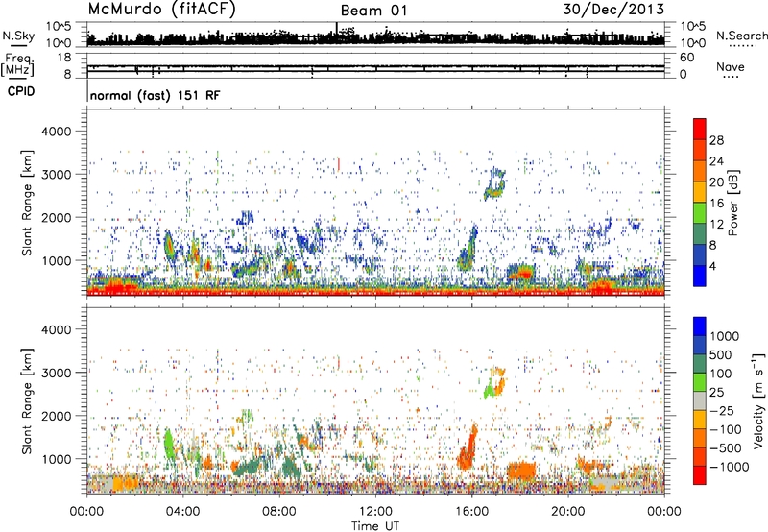This screenshot has height=532, width=768.
Task: Click the 'Velocity [m s-1]' colorbar title
Action: click(758, 400)
